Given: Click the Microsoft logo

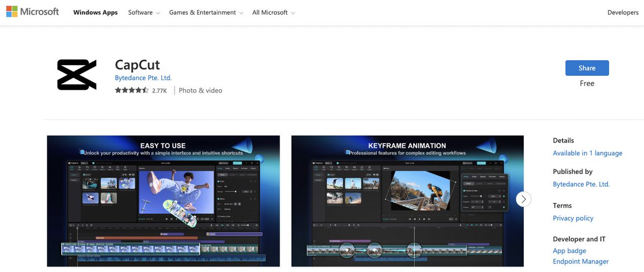Looking at the screenshot, I should (x=33, y=12).
